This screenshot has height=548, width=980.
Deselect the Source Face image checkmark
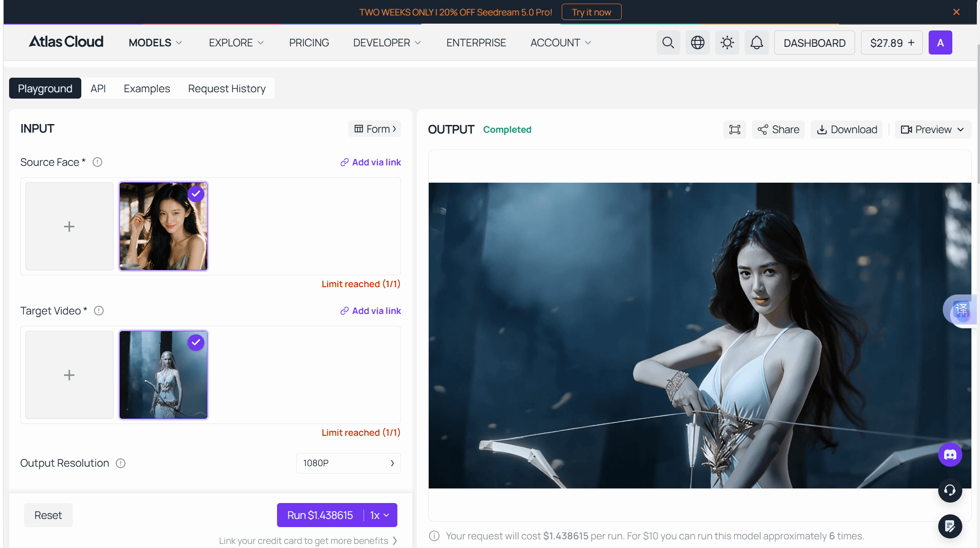[196, 194]
